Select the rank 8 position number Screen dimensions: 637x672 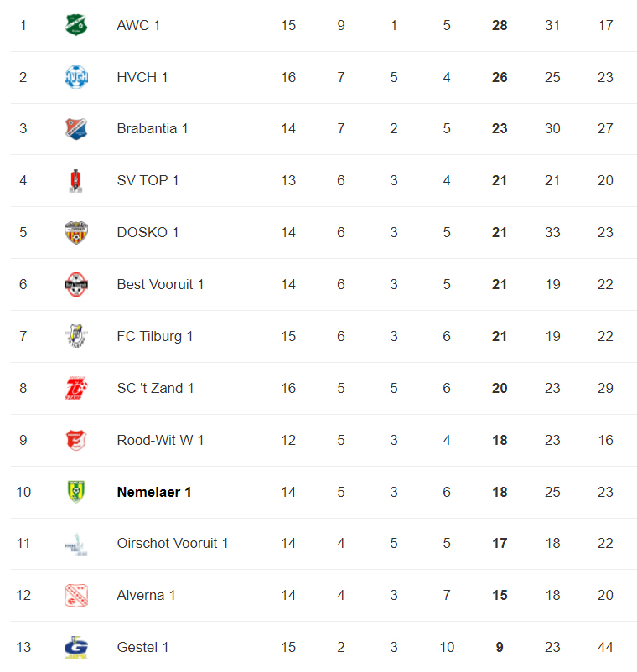click(23, 388)
